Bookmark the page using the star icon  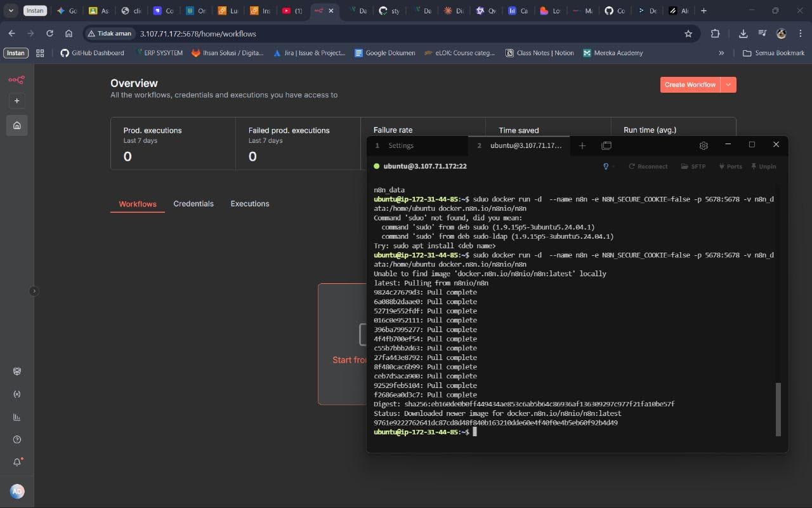688,34
